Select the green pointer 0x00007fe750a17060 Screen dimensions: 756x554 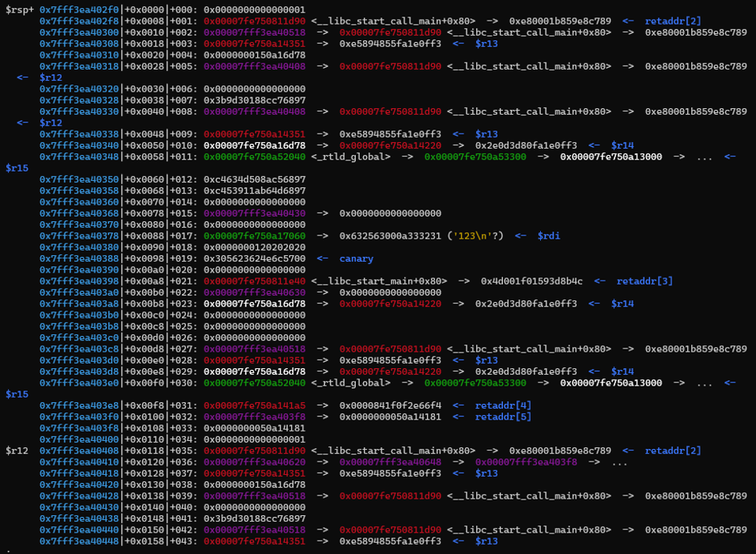click(254, 236)
